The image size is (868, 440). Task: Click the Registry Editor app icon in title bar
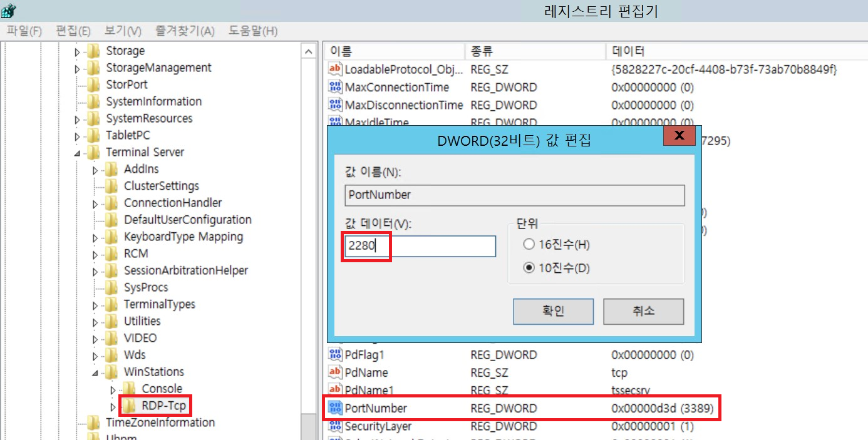point(9,11)
